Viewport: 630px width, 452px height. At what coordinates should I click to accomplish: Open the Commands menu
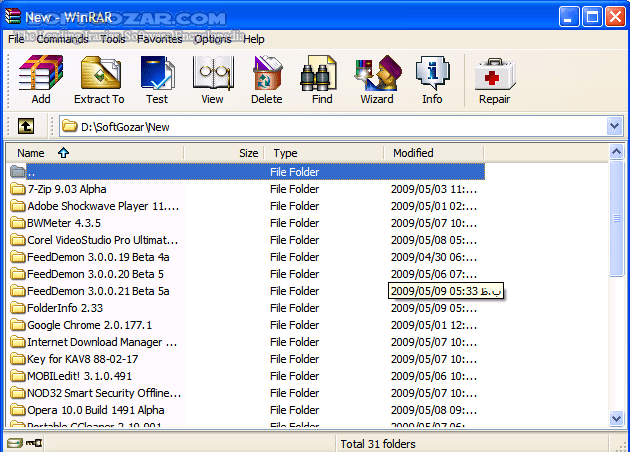62,39
